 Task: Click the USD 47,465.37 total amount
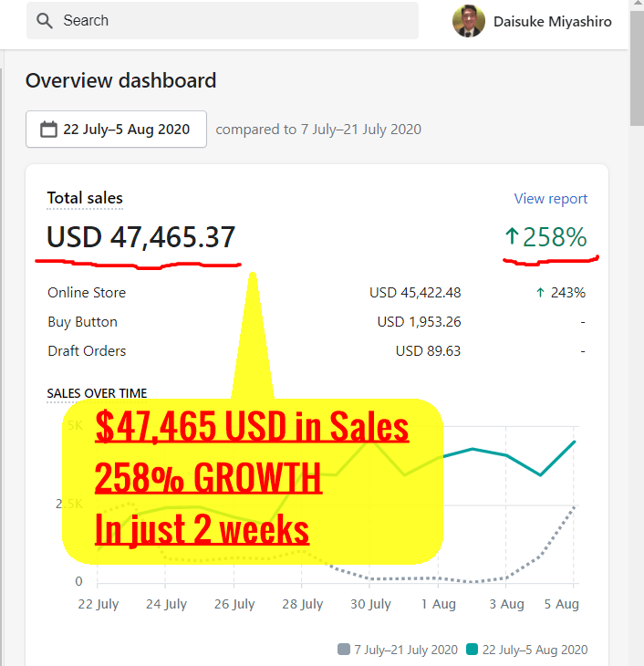(141, 238)
